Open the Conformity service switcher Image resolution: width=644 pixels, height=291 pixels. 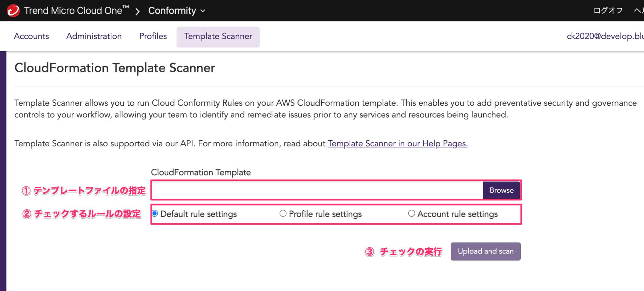pyautogui.click(x=172, y=10)
